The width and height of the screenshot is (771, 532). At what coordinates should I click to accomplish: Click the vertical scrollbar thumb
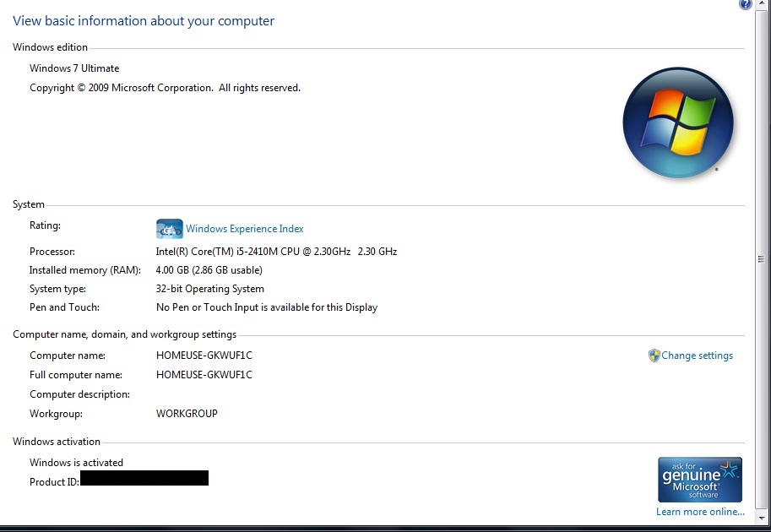pos(761,259)
